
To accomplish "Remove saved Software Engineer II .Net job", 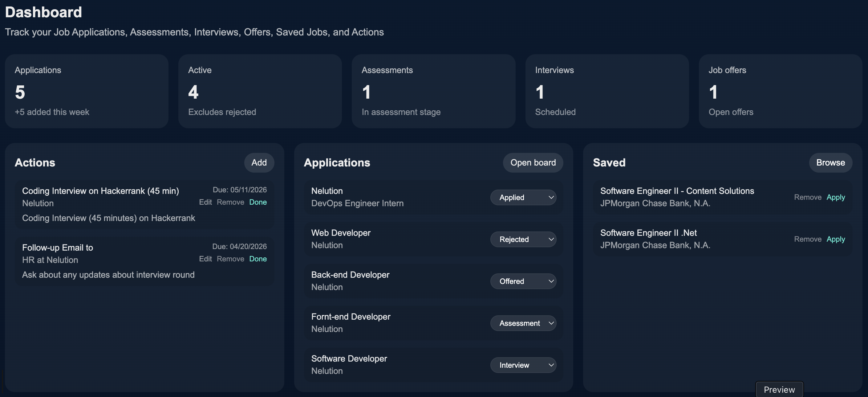I will [x=807, y=239].
